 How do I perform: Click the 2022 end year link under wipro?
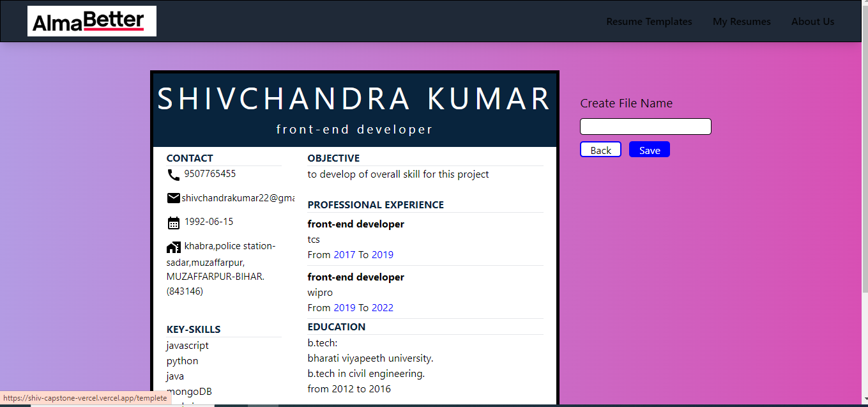(x=383, y=307)
